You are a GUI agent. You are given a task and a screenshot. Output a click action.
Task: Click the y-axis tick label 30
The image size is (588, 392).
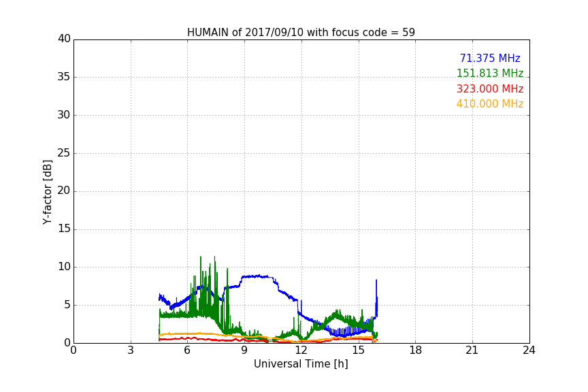pyautogui.click(x=64, y=115)
